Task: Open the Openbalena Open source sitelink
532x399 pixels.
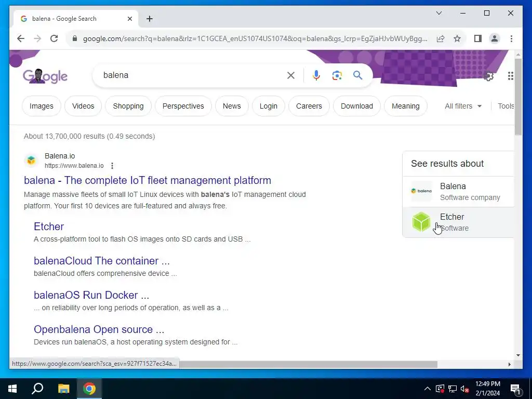Action: click(99, 329)
